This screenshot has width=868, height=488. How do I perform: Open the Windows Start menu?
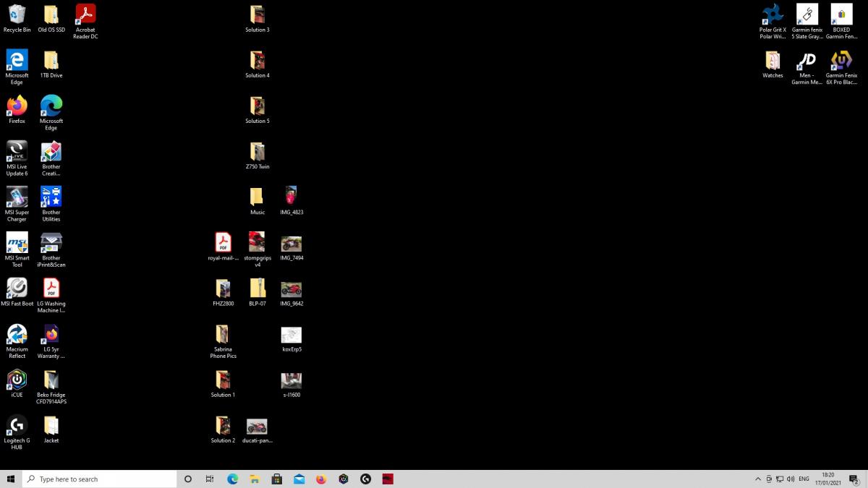(x=11, y=479)
